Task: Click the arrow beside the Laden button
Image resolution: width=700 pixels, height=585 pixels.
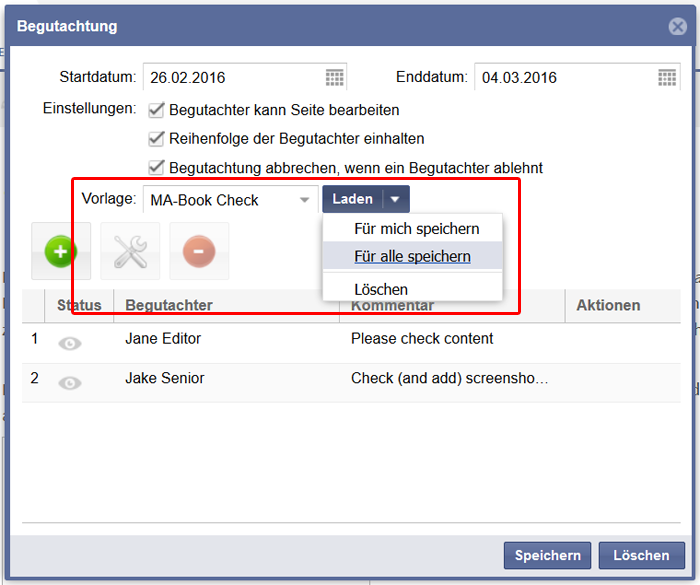Action: point(396,200)
